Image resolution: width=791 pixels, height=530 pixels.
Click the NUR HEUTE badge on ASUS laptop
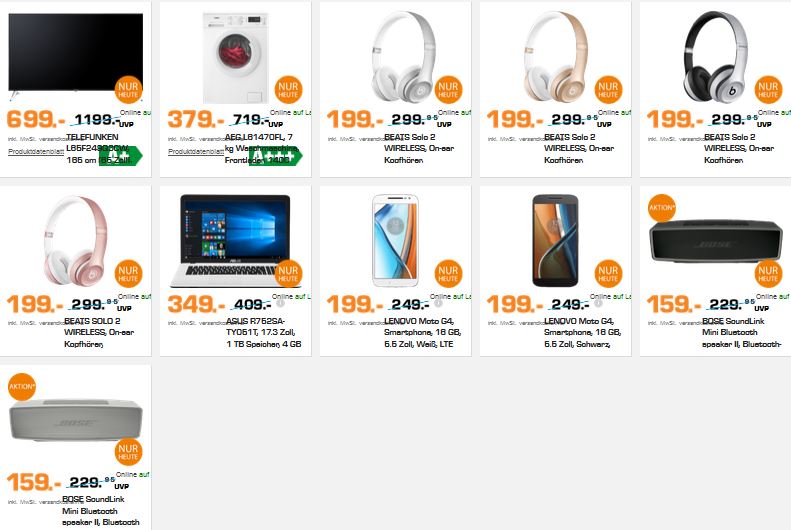click(x=288, y=274)
